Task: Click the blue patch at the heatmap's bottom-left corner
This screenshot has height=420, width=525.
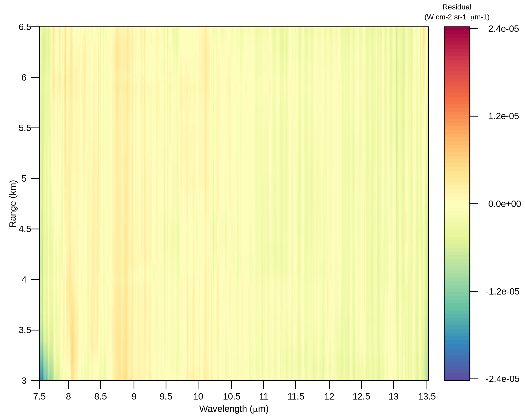Action: click(42, 376)
